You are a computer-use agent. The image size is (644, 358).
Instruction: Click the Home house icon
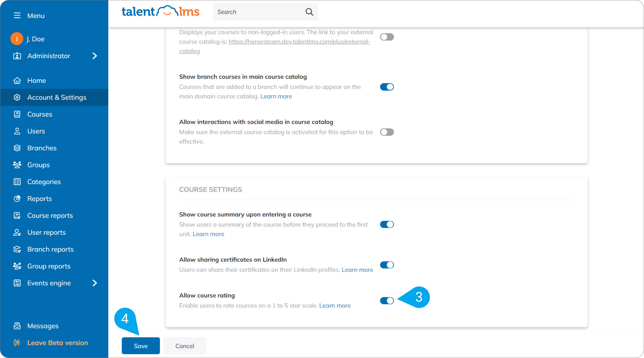click(17, 81)
